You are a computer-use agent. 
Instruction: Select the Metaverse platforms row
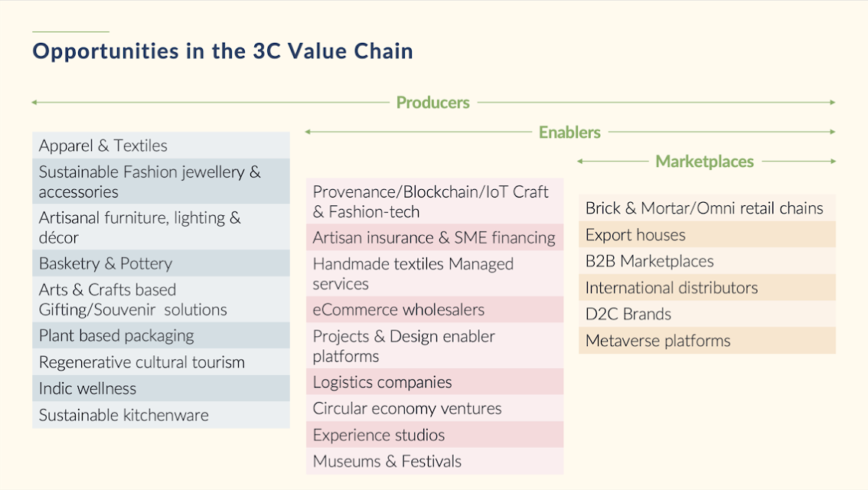click(x=707, y=341)
